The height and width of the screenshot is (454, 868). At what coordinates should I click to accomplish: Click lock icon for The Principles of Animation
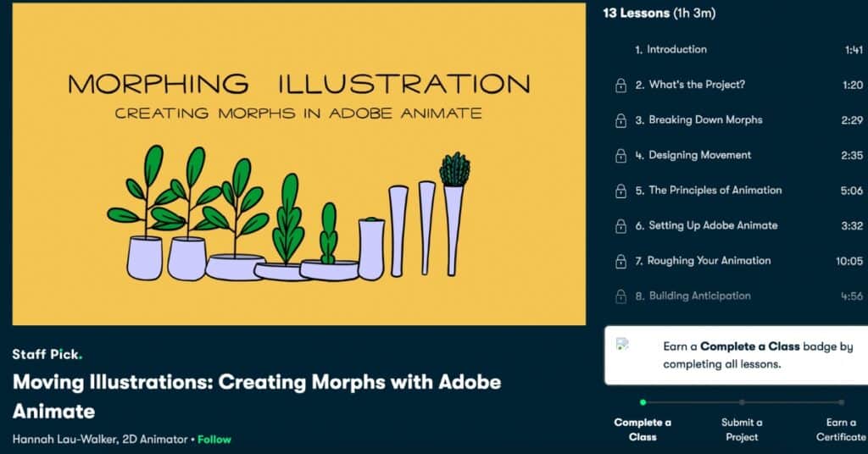click(620, 191)
